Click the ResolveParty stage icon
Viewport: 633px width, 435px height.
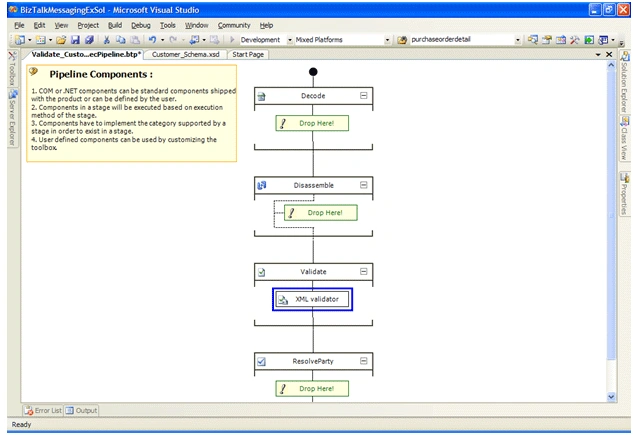pyautogui.click(x=262, y=361)
